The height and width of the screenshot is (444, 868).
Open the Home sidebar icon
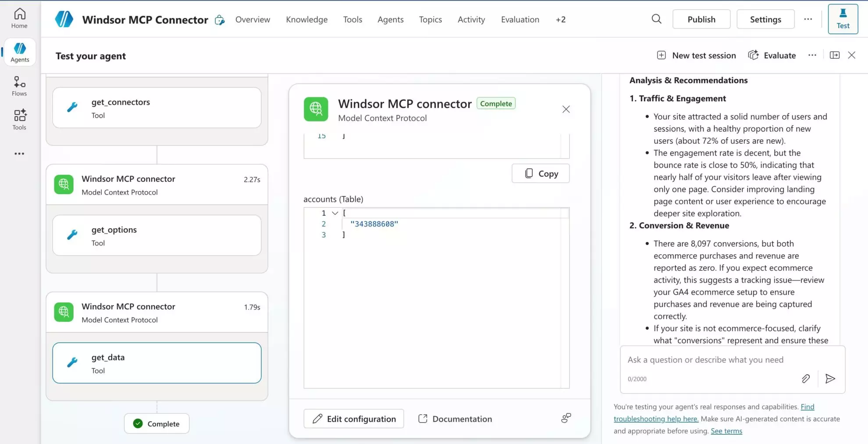(19, 18)
